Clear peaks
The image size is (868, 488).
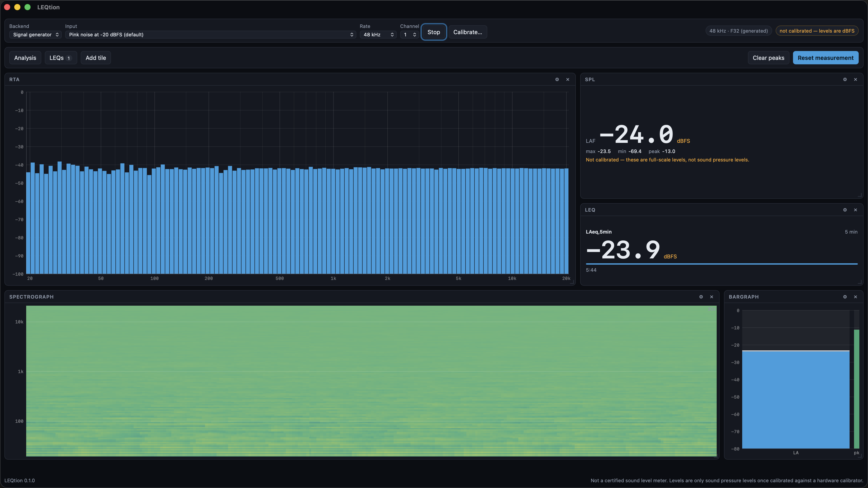point(769,58)
